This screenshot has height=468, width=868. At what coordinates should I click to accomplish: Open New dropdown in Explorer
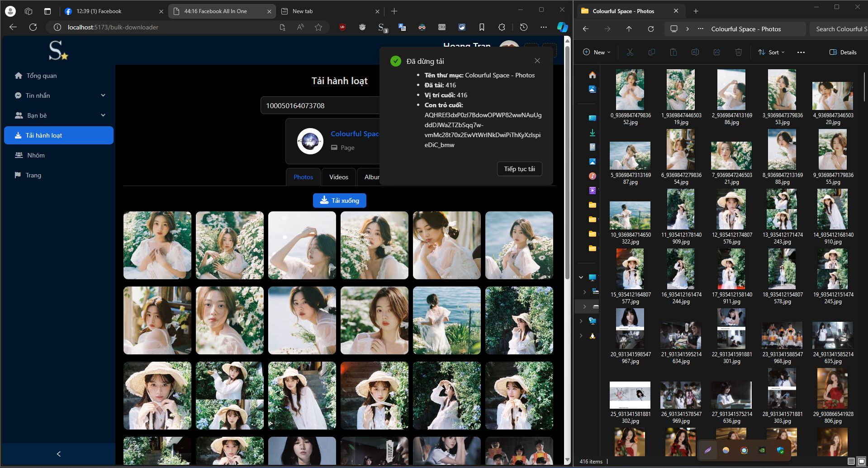pyautogui.click(x=597, y=52)
